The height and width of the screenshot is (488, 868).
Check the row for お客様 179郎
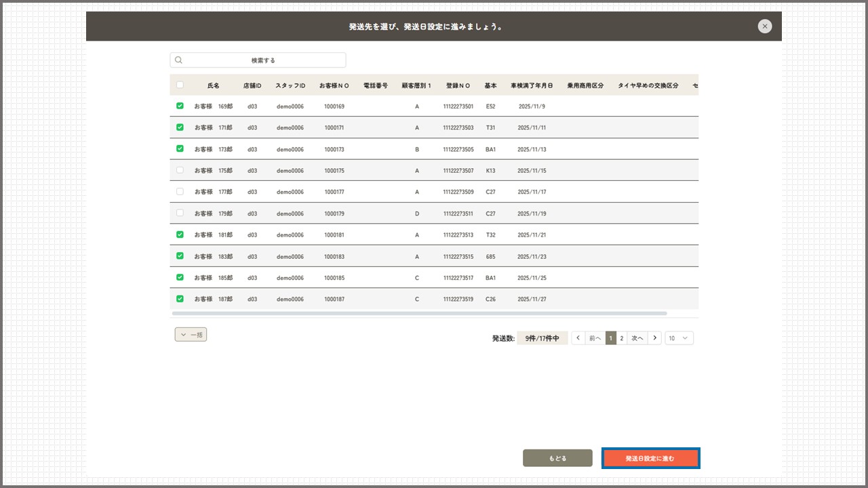pos(180,213)
